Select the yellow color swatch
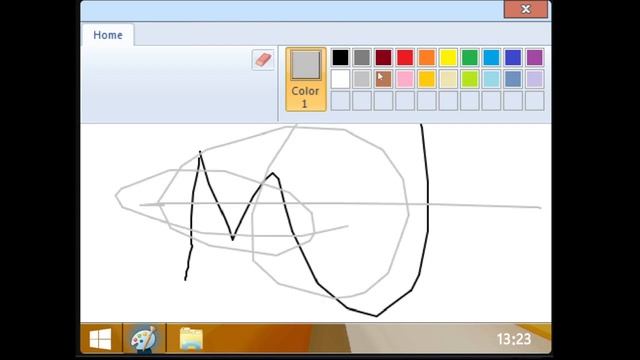The height and width of the screenshot is (360, 640). click(x=448, y=58)
